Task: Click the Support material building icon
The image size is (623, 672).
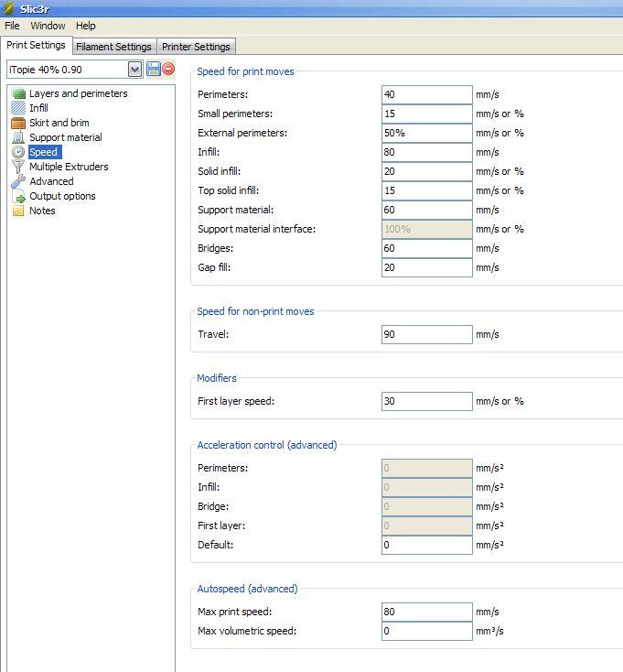Action: coord(18,137)
